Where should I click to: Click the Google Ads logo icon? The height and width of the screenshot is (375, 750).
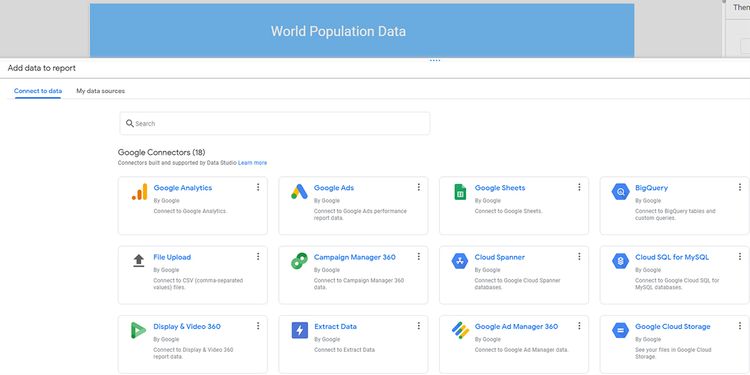(299, 192)
